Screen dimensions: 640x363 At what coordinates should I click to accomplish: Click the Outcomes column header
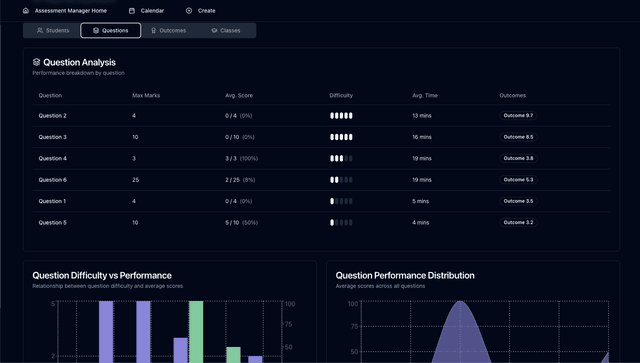click(x=513, y=96)
